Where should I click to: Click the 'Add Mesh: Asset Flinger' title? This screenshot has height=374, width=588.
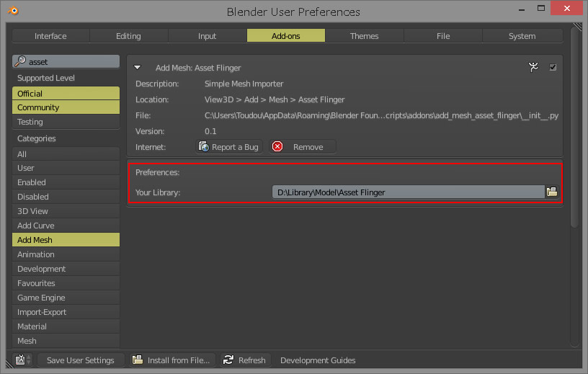[198, 68]
